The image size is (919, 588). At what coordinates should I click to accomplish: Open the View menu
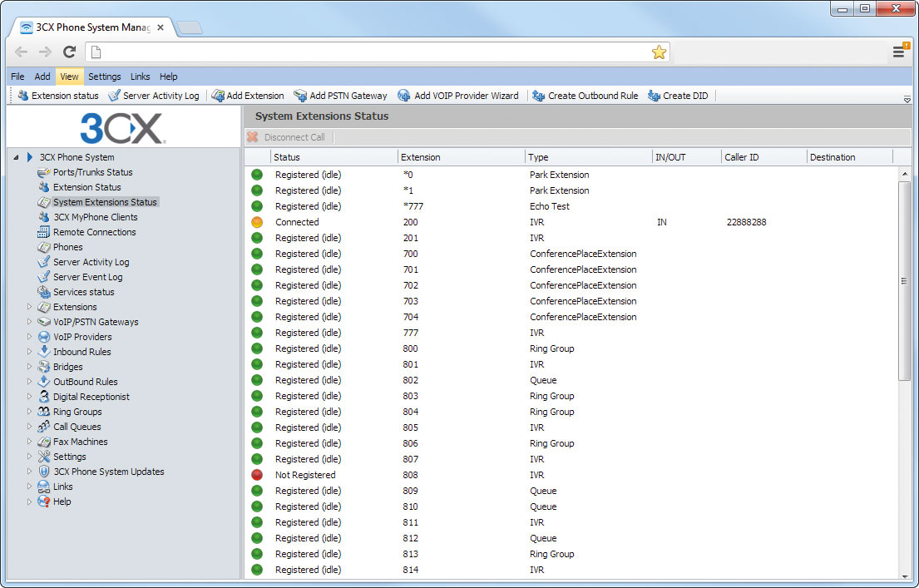(x=69, y=76)
